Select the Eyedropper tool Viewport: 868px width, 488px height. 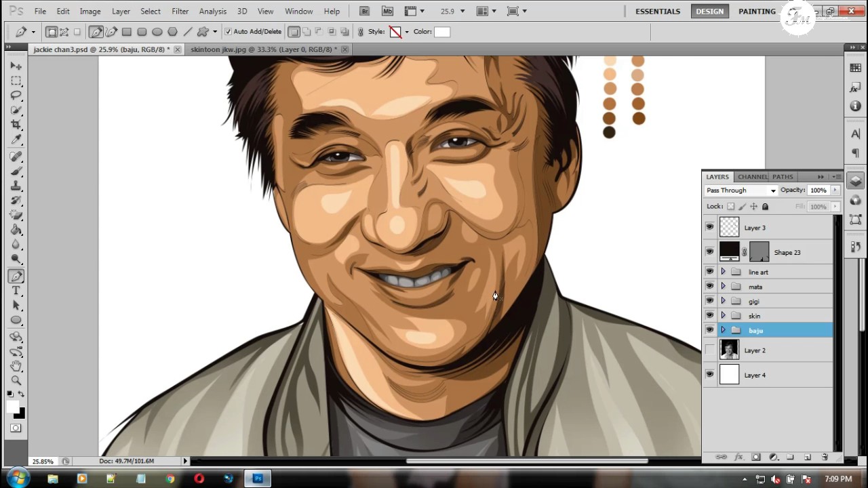point(16,140)
